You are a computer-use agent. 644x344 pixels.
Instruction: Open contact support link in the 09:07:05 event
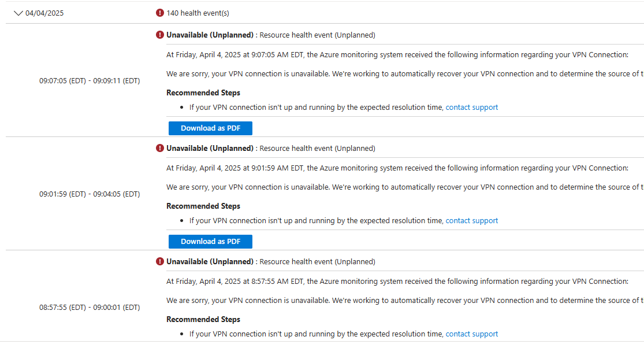point(471,107)
